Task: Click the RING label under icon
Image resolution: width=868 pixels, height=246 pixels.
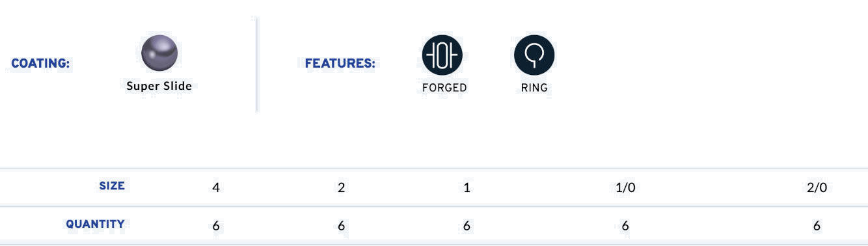Action: point(534,88)
